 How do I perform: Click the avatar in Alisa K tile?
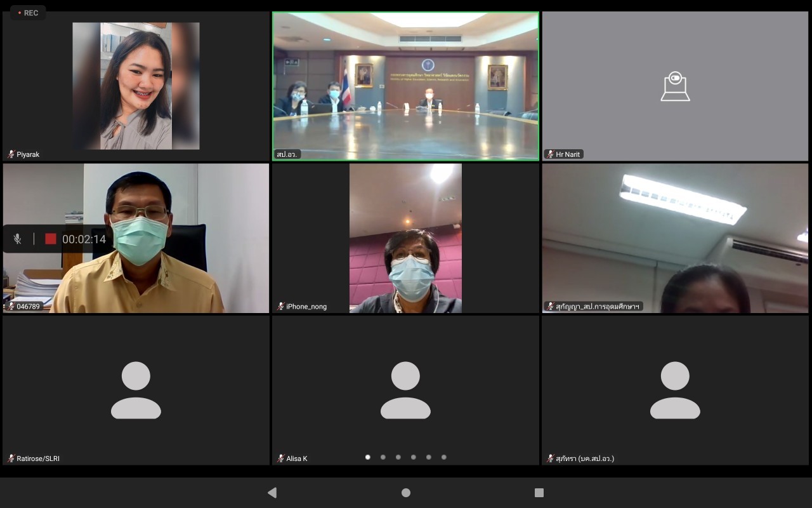(405, 390)
